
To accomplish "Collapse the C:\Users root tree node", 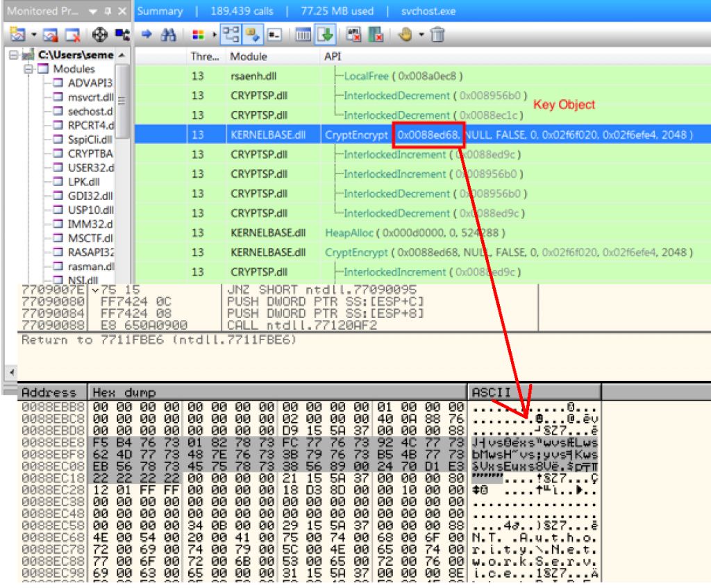I will coord(16,55).
